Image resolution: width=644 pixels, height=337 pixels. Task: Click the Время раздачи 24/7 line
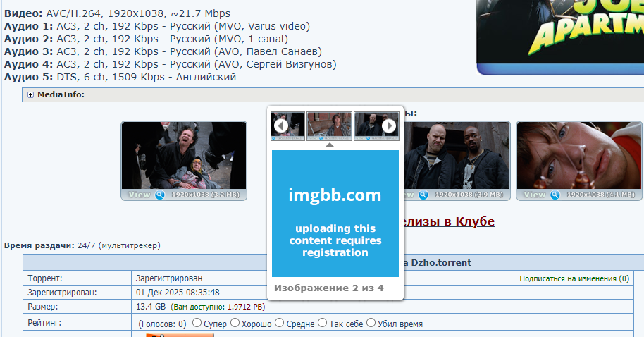(82, 246)
